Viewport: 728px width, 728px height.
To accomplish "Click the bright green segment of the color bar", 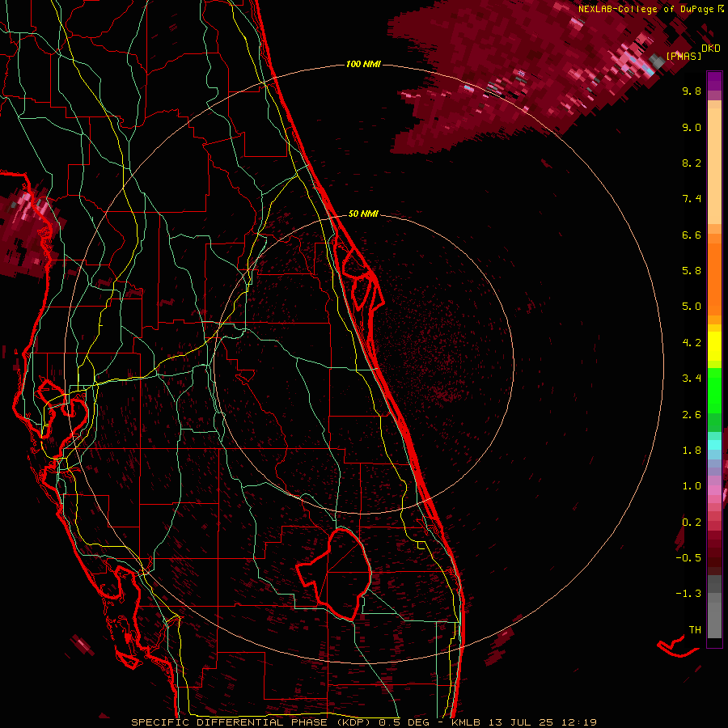I will coord(714,390).
